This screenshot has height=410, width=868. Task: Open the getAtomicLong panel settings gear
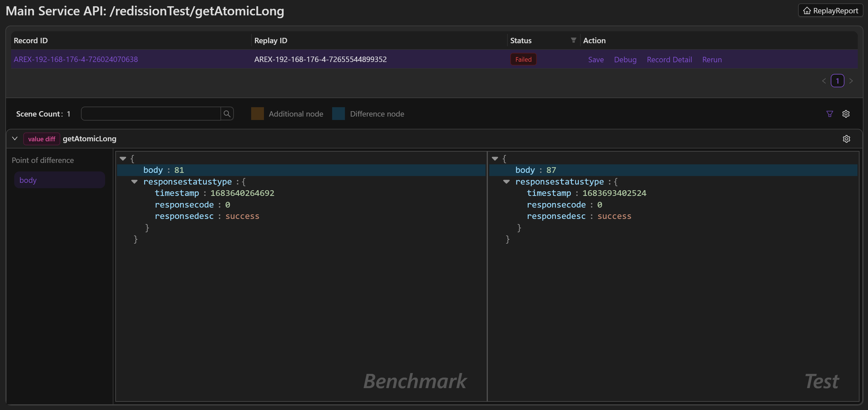click(846, 139)
